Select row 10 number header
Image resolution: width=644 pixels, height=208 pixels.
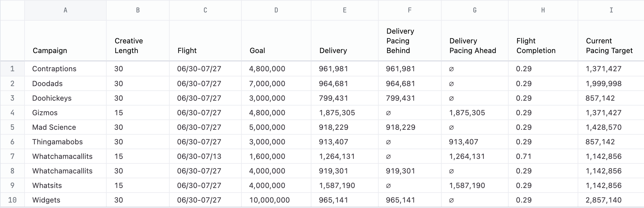(x=12, y=200)
